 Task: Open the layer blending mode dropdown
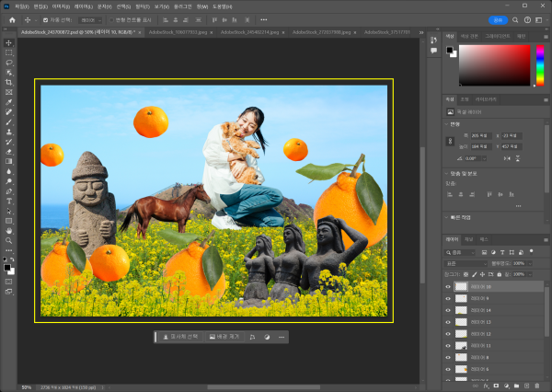pos(465,262)
